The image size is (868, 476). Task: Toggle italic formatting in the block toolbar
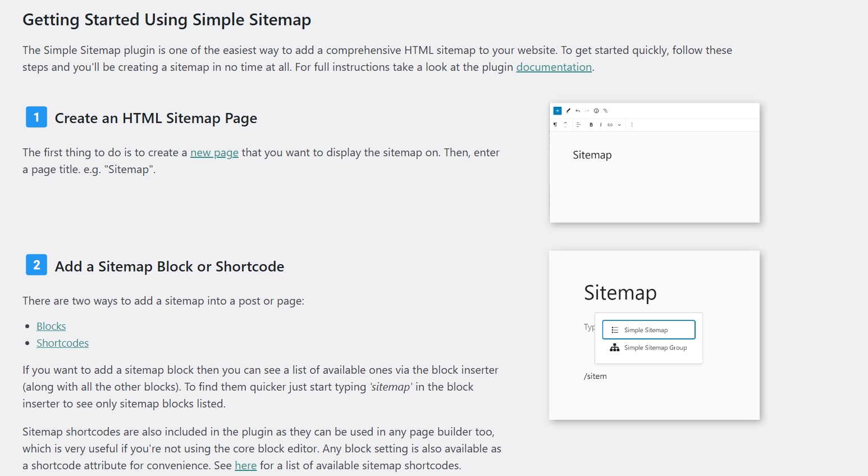[x=601, y=125]
